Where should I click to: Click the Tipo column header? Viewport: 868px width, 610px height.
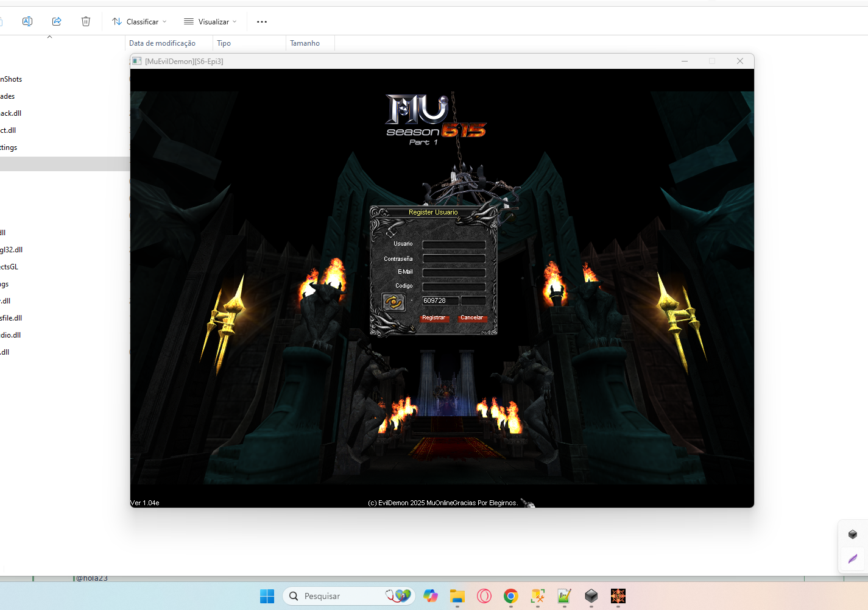[x=249, y=43]
